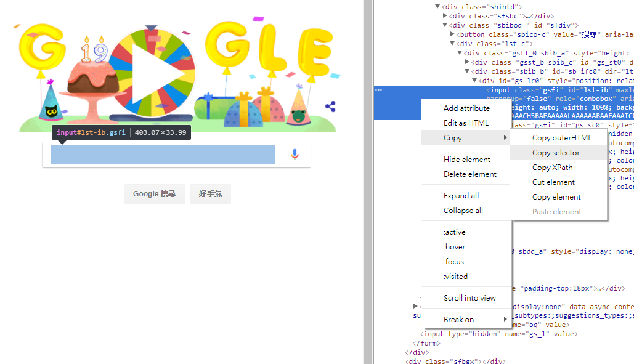Select Hide element in context menu
This screenshot has height=364, width=634.
pyautogui.click(x=466, y=159)
